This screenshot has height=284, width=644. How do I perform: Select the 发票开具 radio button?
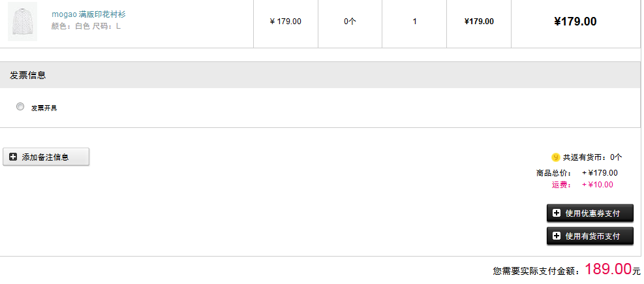20,107
